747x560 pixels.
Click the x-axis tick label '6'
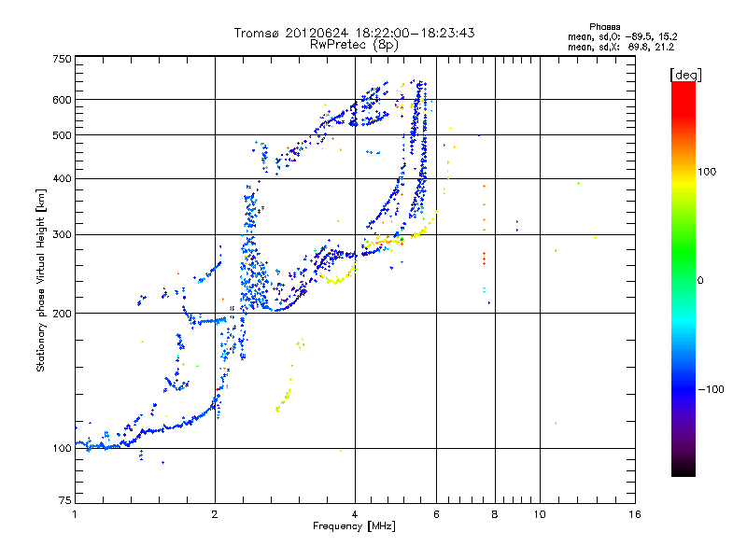point(436,514)
